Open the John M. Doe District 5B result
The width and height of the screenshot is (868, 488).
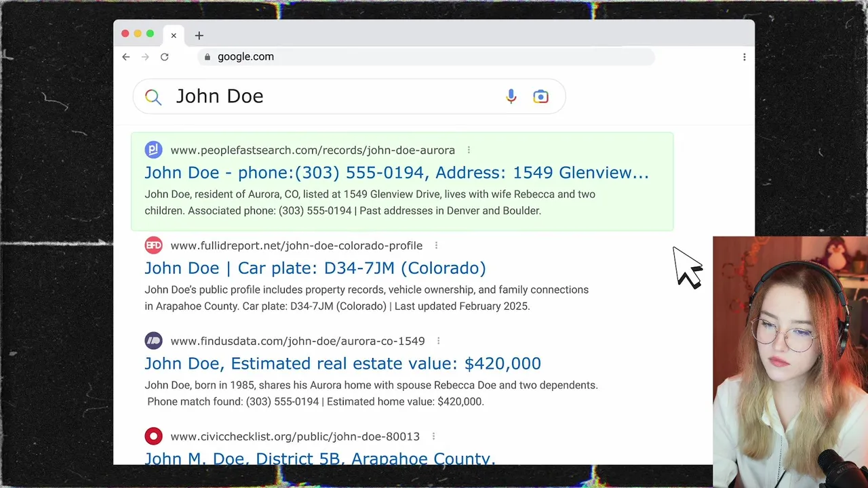[320, 457]
